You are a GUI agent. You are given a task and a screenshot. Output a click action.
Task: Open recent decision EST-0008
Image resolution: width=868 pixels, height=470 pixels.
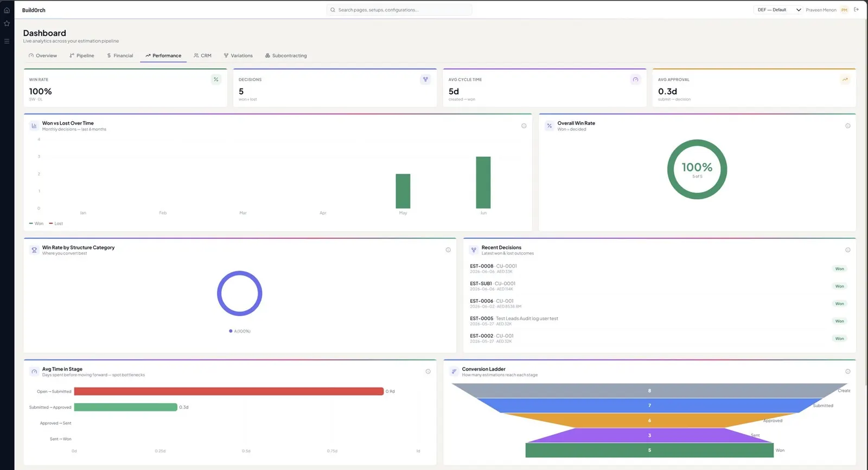pyautogui.click(x=658, y=269)
